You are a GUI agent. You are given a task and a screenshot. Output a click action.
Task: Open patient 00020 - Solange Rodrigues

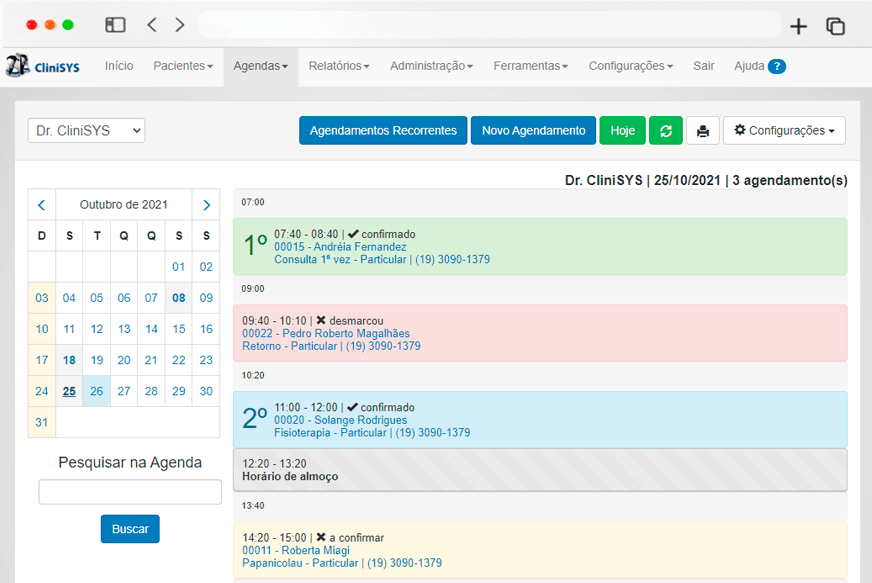(340, 421)
